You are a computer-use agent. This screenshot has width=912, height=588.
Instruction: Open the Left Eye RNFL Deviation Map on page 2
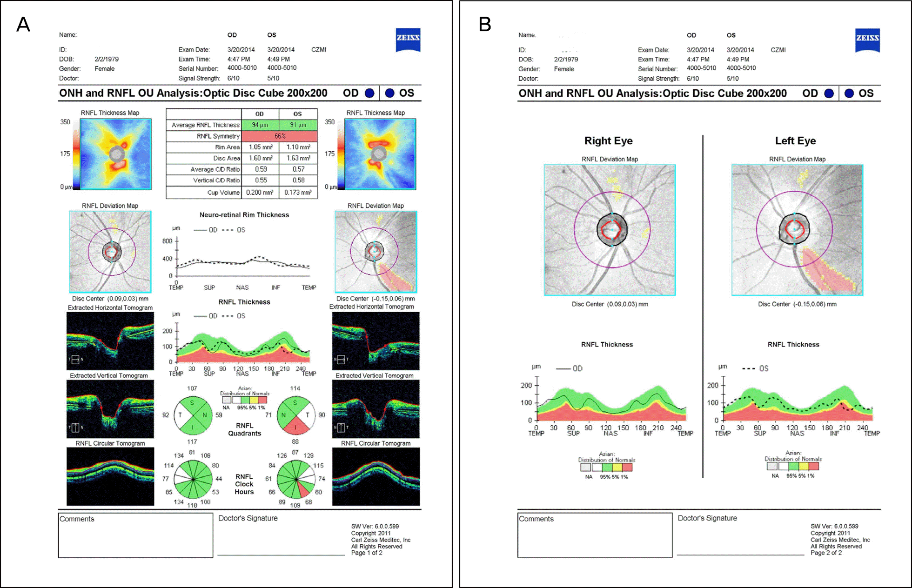click(x=798, y=230)
